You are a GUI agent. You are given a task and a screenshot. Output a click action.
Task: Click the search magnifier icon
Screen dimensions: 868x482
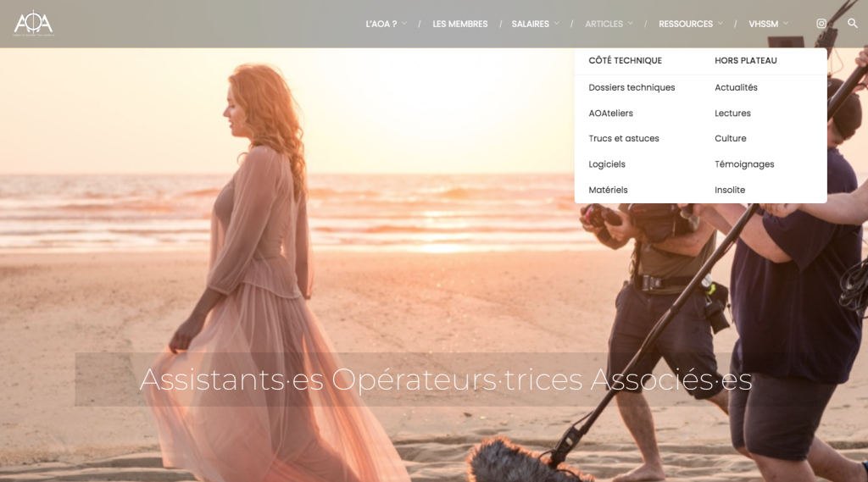click(x=853, y=24)
